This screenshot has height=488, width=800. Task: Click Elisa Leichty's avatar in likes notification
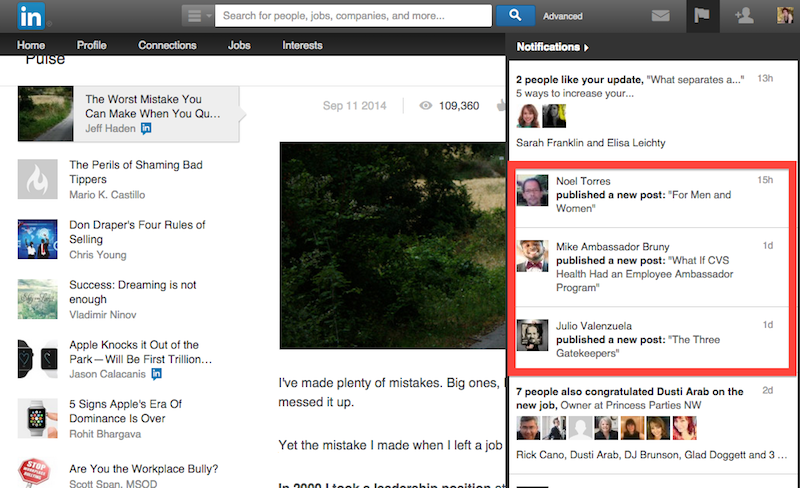[x=554, y=116]
